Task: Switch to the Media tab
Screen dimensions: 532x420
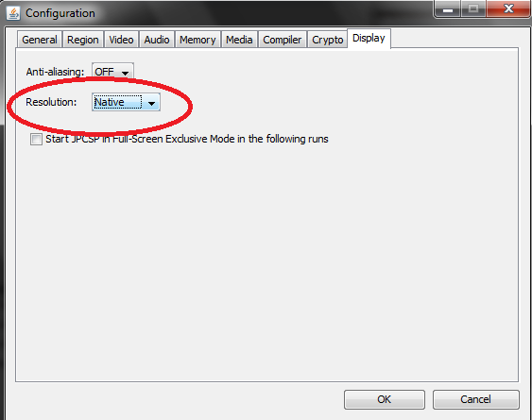Action: coord(239,40)
